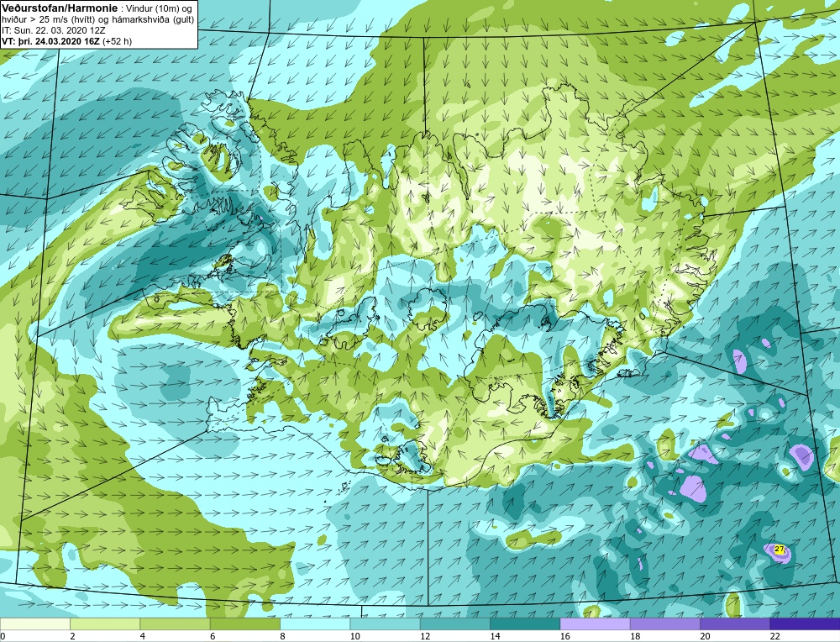The width and height of the screenshot is (840, 642).
Task: Click the '(+52 h)' forecast offset text
Action: [117, 41]
